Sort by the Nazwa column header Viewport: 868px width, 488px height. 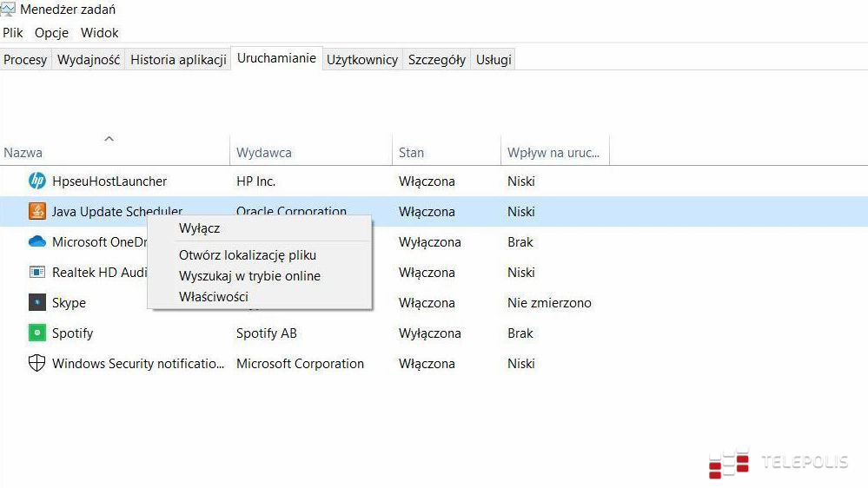click(23, 153)
